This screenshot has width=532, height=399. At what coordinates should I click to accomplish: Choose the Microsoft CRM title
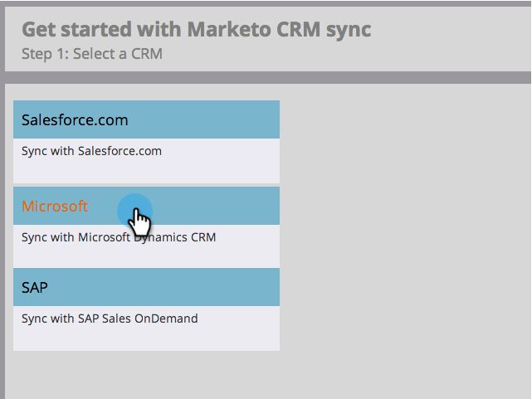coord(55,207)
